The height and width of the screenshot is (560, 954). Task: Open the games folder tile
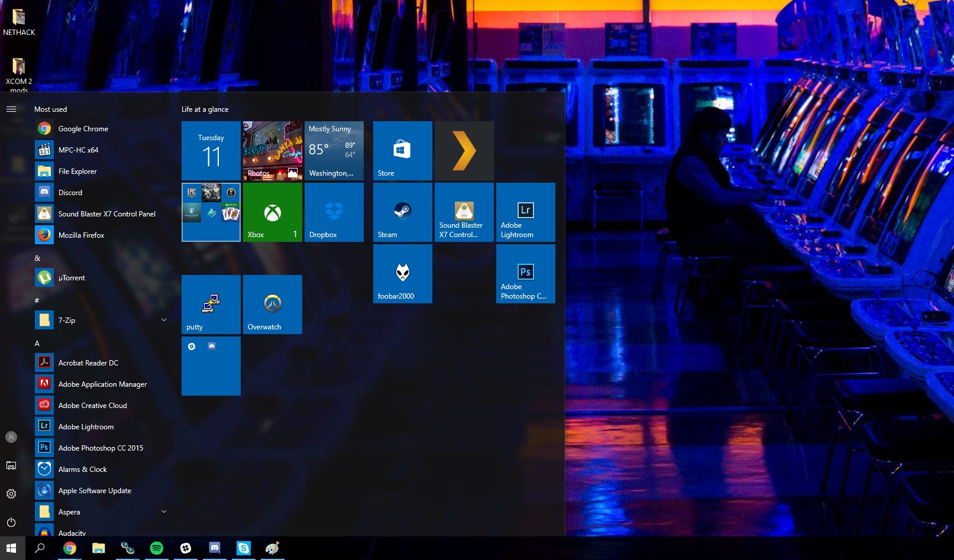211,212
